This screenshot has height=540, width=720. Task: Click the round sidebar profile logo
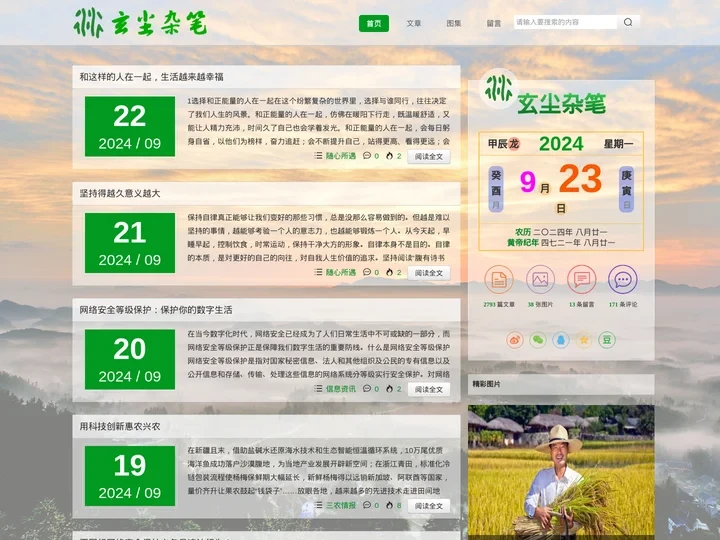tap(499, 89)
